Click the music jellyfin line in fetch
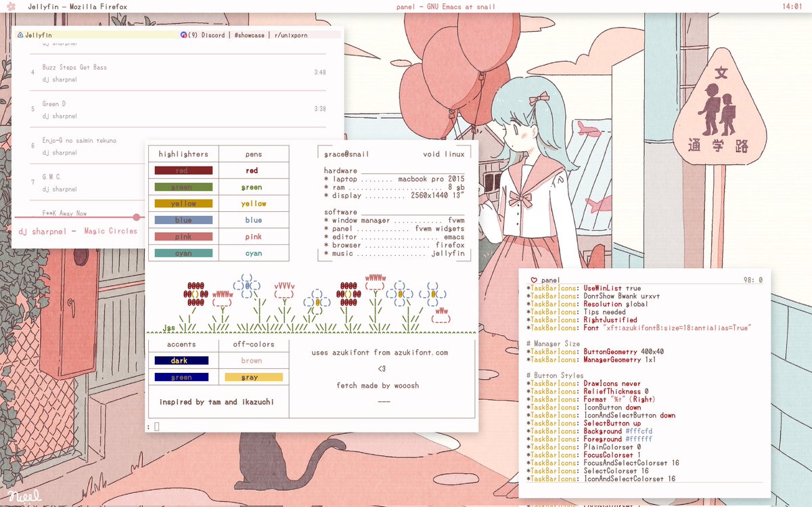Image resolution: width=812 pixels, height=507 pixels. pyautogui.click(x=394, y=253)
